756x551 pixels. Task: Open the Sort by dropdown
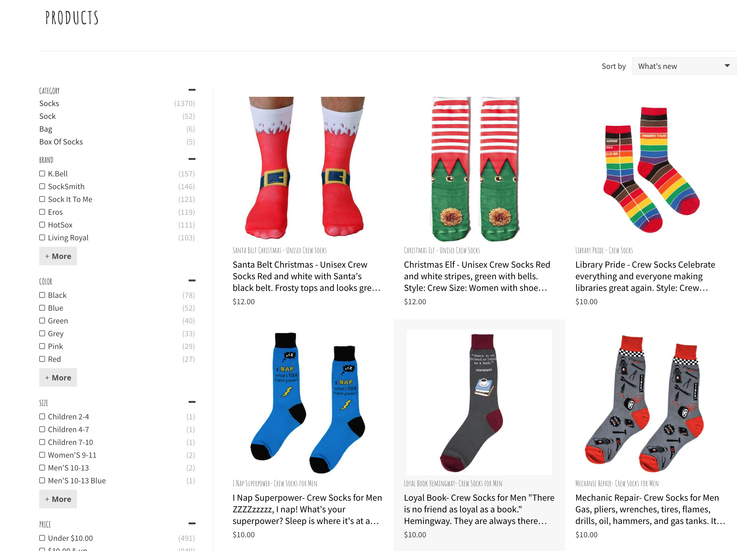pos(684,66)
